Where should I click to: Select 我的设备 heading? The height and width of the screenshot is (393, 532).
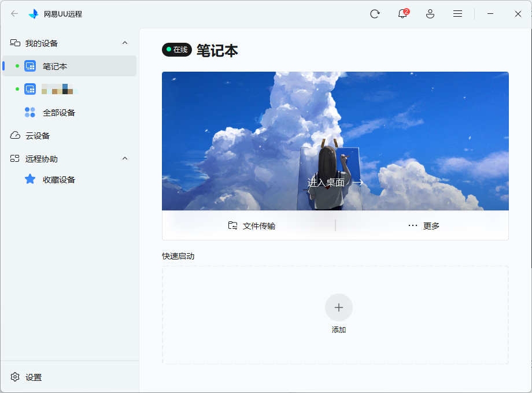[42, 43]
